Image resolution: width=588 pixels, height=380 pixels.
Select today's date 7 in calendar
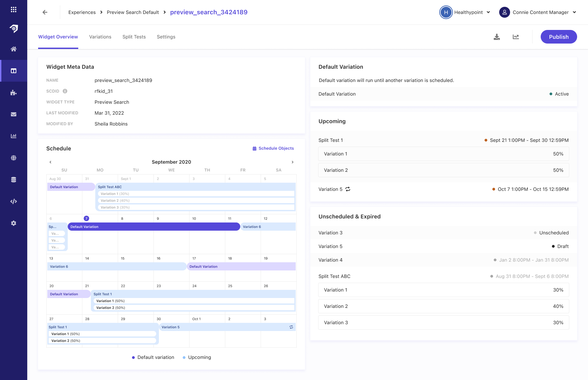point(86,218)
